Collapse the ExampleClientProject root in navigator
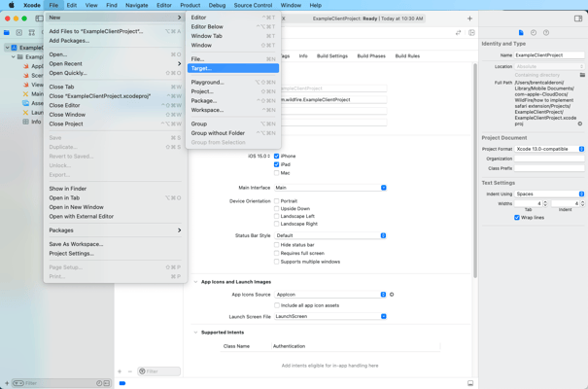The width and height of the screenshot is (588, 389). (7, 48)
